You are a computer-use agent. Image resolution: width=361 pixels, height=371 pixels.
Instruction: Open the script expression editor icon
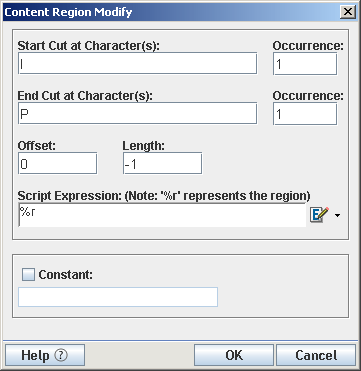319,215
